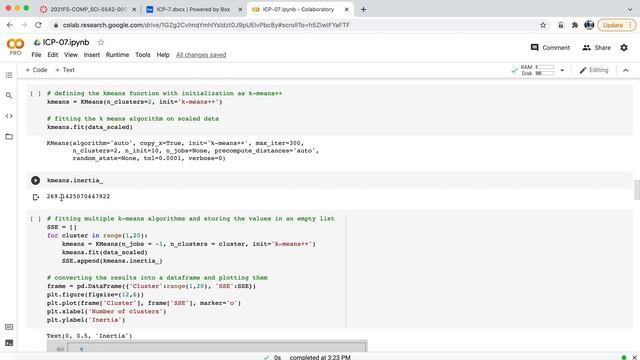Viewport: 640px width, 360px height.
Task: Click the Colab PRO logo
Action: 15,46
